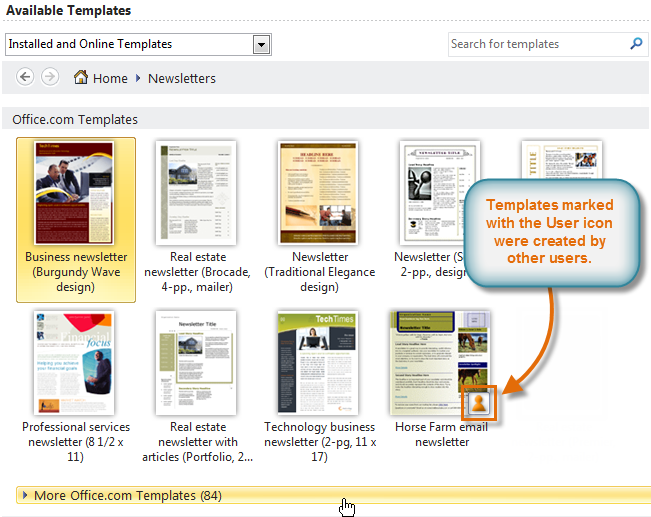Go to Home in the breadcrumb
This screenshot has height=517, width=651.
tap(110, 78)
